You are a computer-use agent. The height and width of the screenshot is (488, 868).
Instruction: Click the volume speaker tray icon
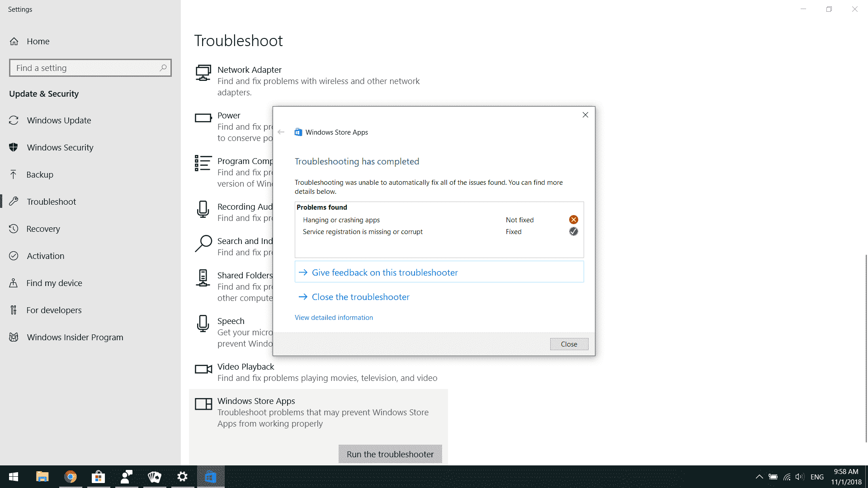(x=800, y=477)
